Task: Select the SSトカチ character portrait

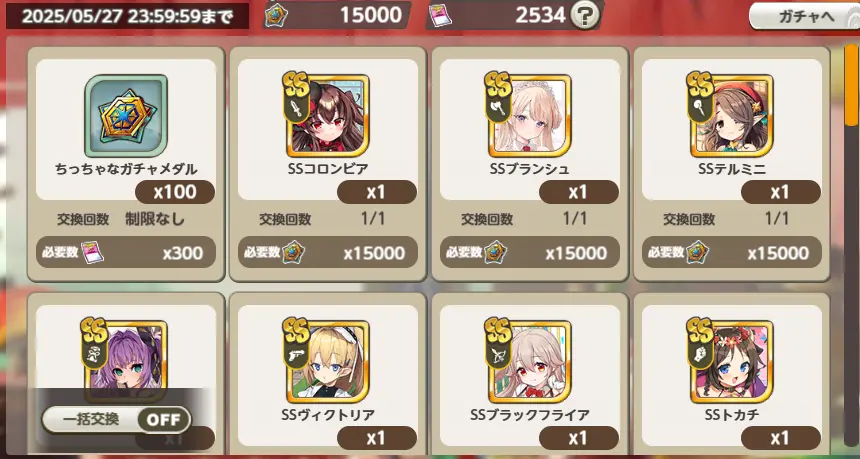Action: (731, 361)
